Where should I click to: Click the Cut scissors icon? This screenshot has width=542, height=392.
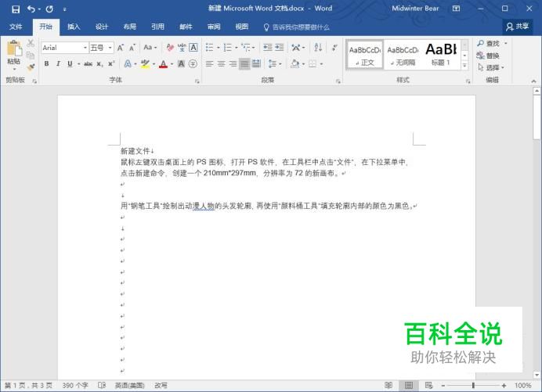tap(31, 43)
